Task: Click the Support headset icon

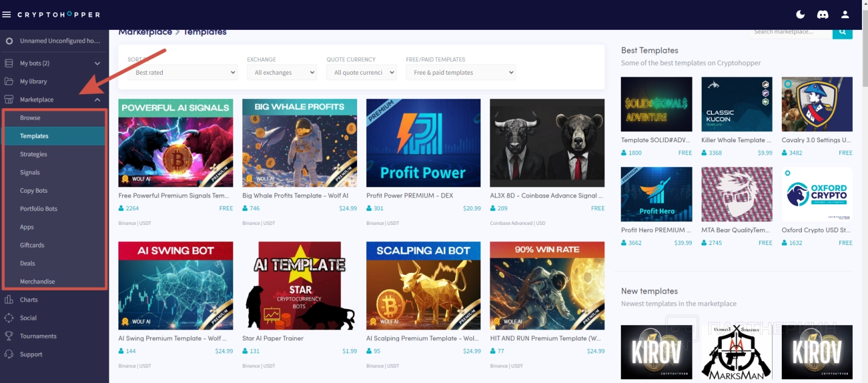Action: [x=9, y=354]
